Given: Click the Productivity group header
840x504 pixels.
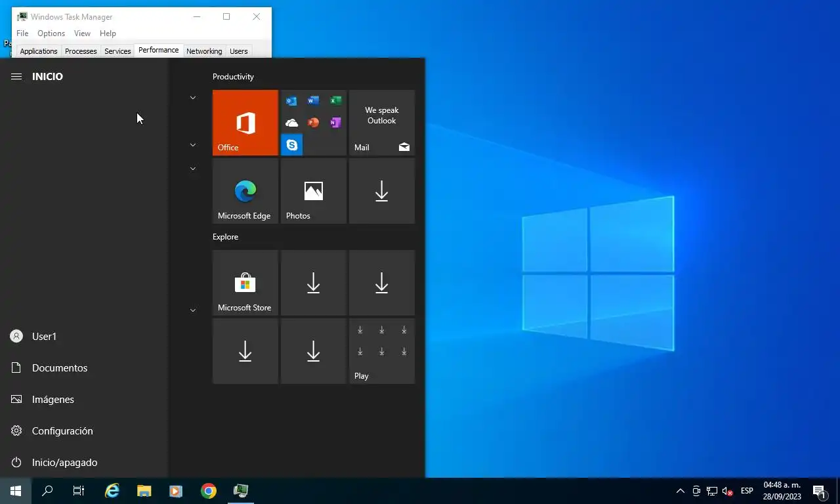Looking at the screenshot, I should point(233,77).
